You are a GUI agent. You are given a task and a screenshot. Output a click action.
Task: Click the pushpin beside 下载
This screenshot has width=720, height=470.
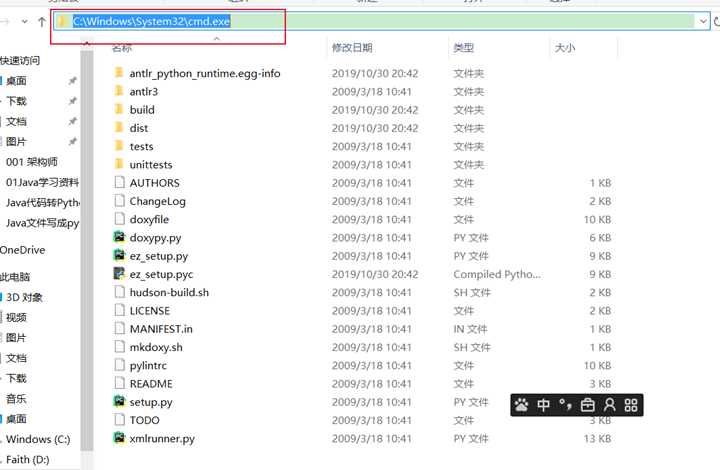pos(73,101)
